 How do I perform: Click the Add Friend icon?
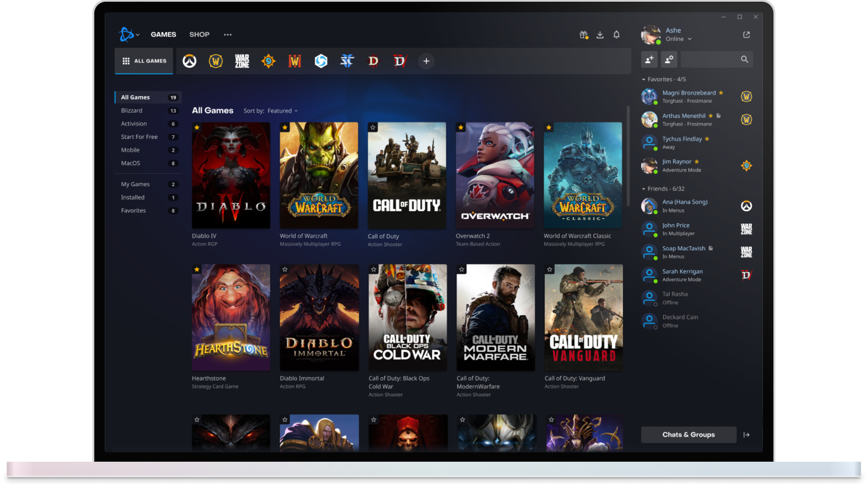(649, 60)
